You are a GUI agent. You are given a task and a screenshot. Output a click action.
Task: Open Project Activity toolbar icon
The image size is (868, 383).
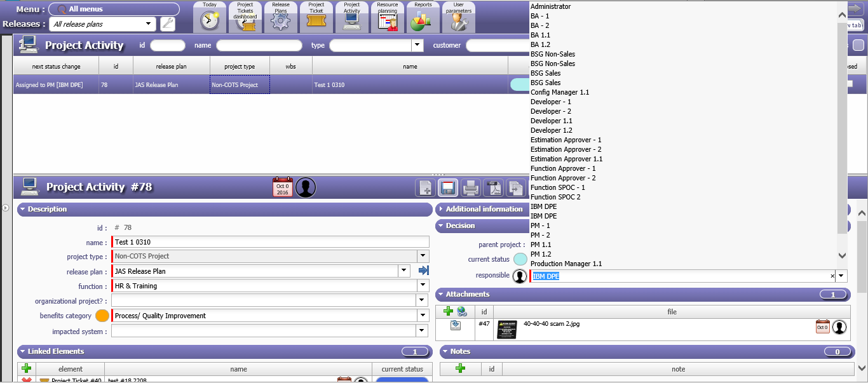352,17
